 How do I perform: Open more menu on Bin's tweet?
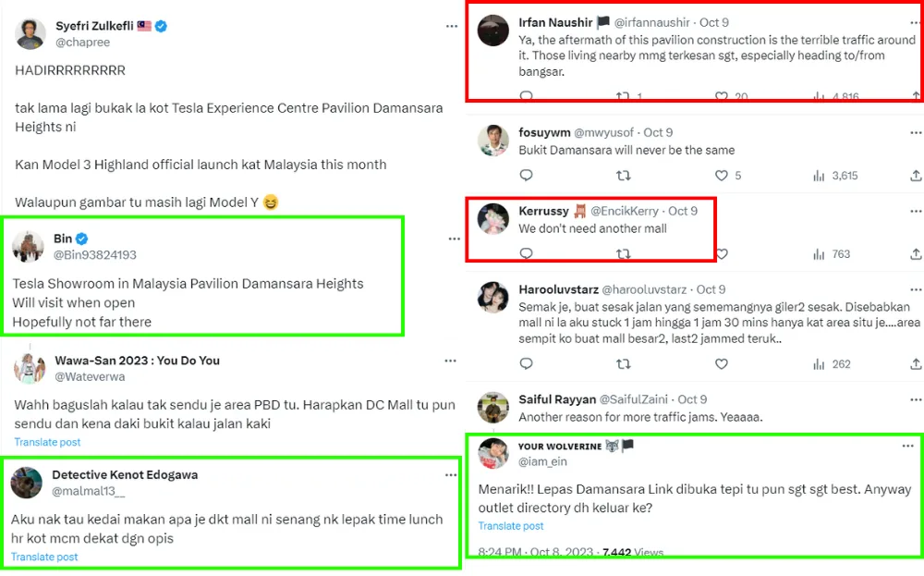(454, 239)
